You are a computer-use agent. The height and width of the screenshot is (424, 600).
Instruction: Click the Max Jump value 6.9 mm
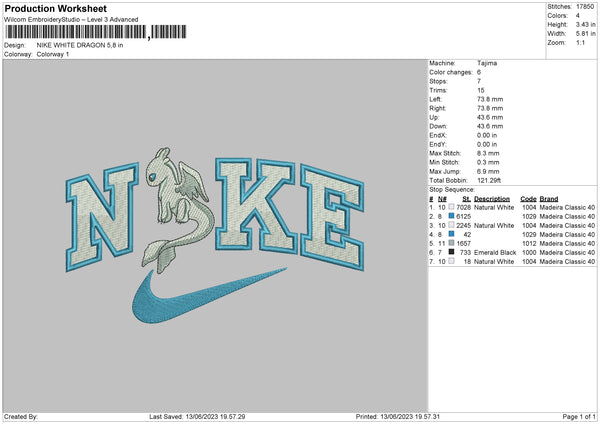[488, 171]
